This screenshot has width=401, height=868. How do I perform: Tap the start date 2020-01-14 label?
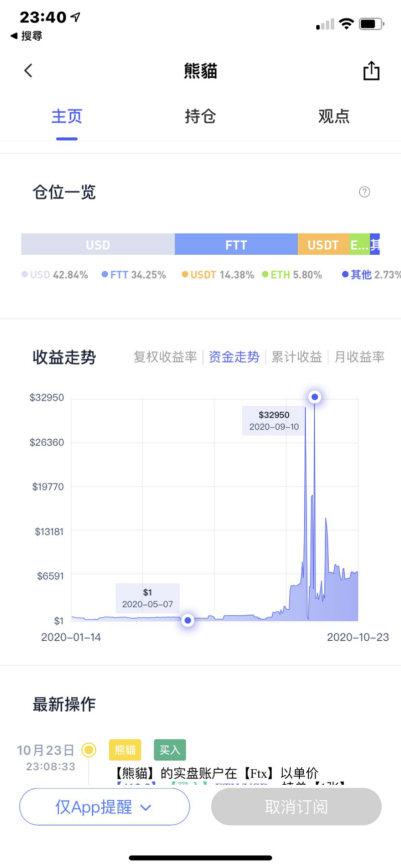[x=71, y=637]
